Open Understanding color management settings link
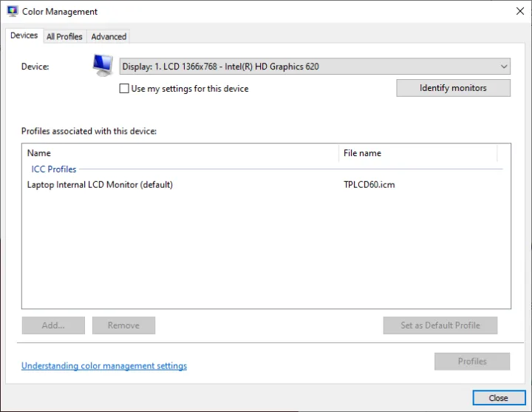Screen dimensions: 532x412 point(104,366)
